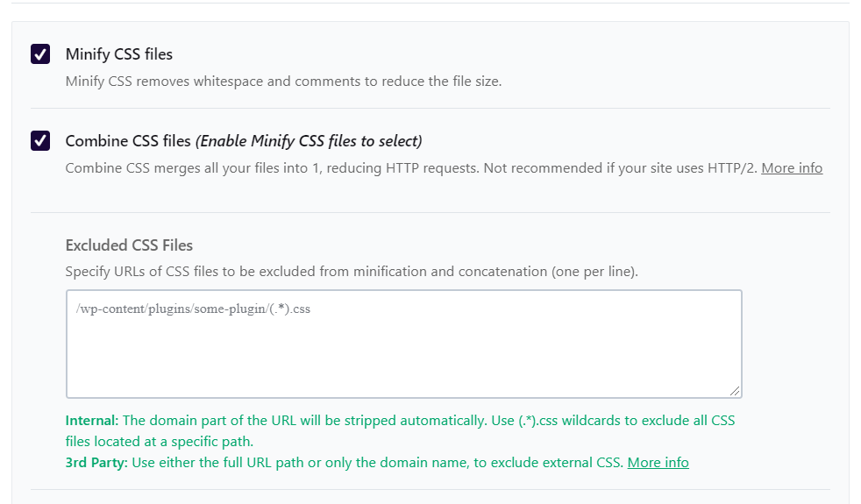Click the Minify CSS whitespace description text
Screen dimensions: 861x504
pos(283,82)
